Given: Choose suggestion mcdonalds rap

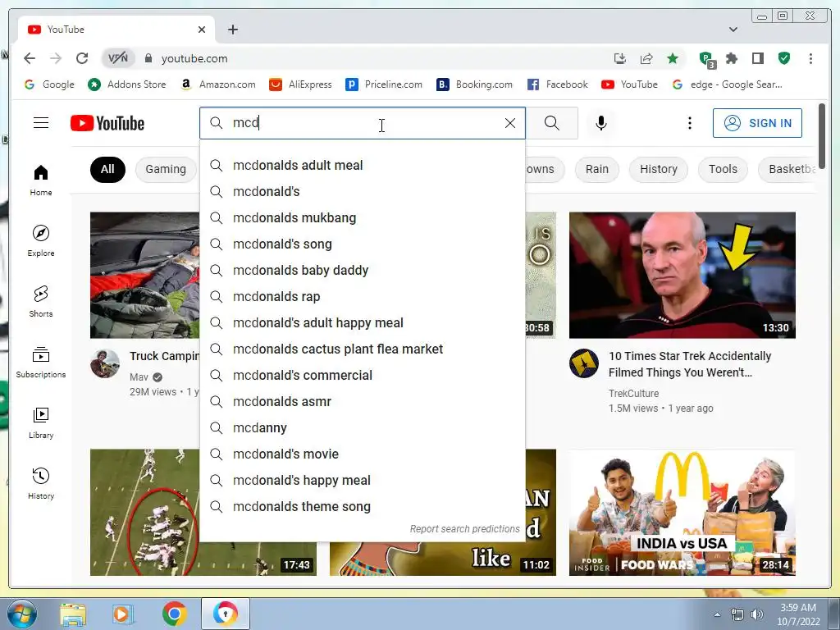Looking at the screenshot, I should [x=362, y=296].
